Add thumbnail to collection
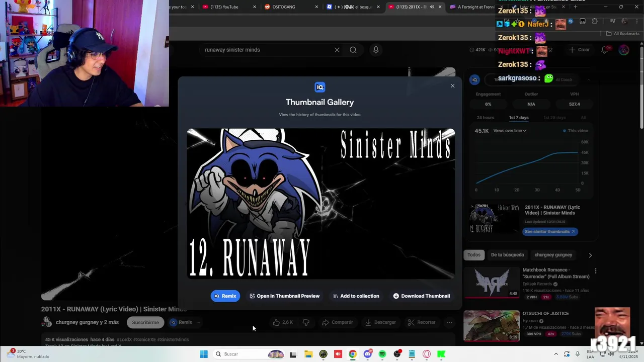 (356, 296)
